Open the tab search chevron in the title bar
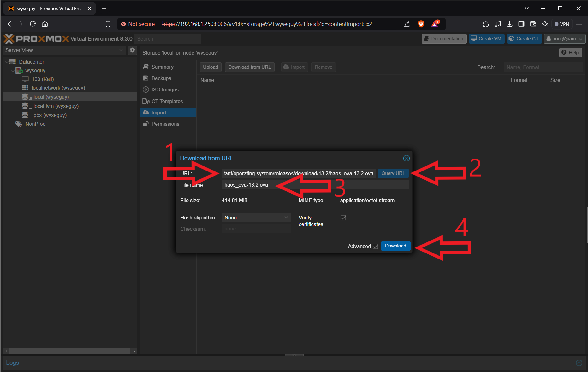Image resolution: width=588 pixels, height=372 pixels. click(x=526, y=8)
